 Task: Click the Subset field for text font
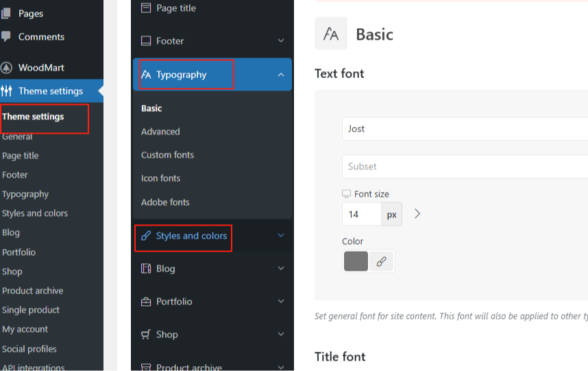coord(465,167)
